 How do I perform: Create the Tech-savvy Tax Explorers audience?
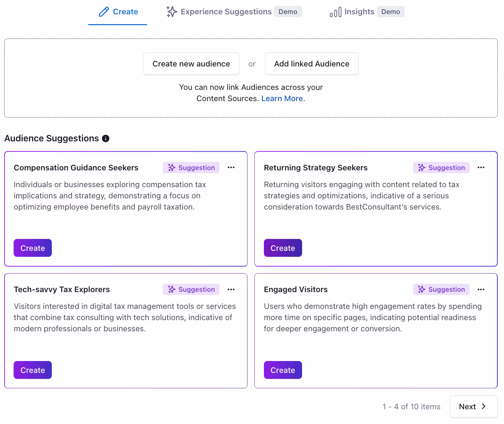click(33, 370)
